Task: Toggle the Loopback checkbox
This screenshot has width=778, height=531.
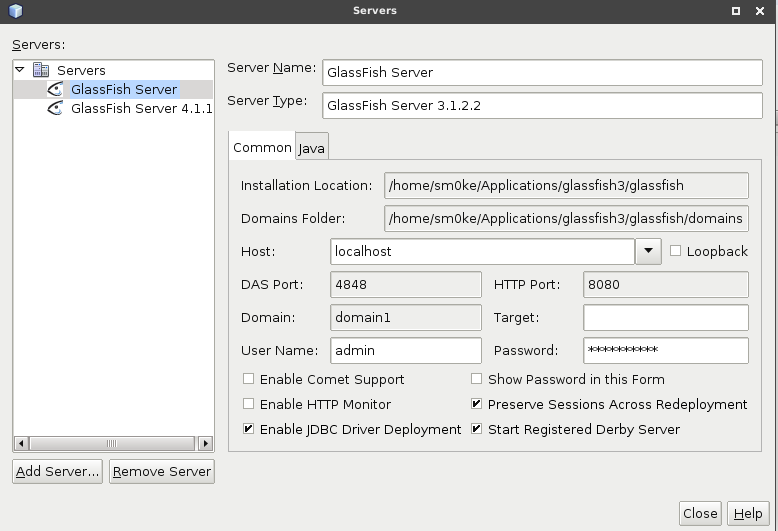Action: click(675, 251)
